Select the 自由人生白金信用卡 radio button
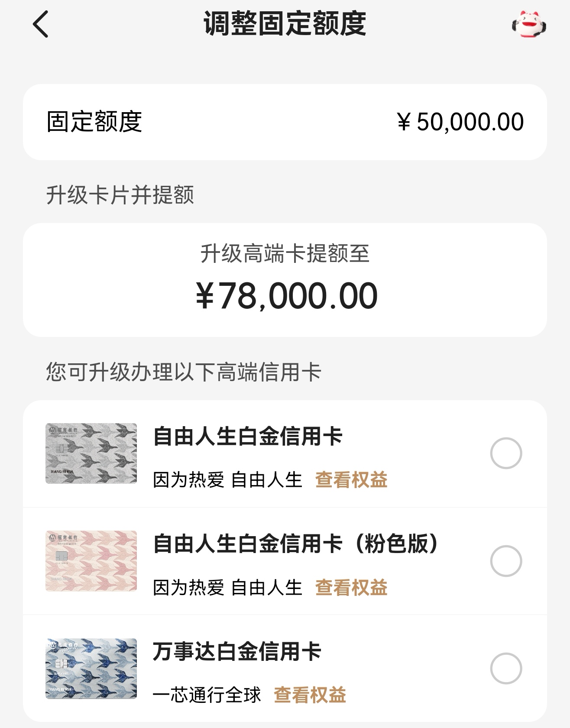 pyautogui.click(x=505, y=453)
